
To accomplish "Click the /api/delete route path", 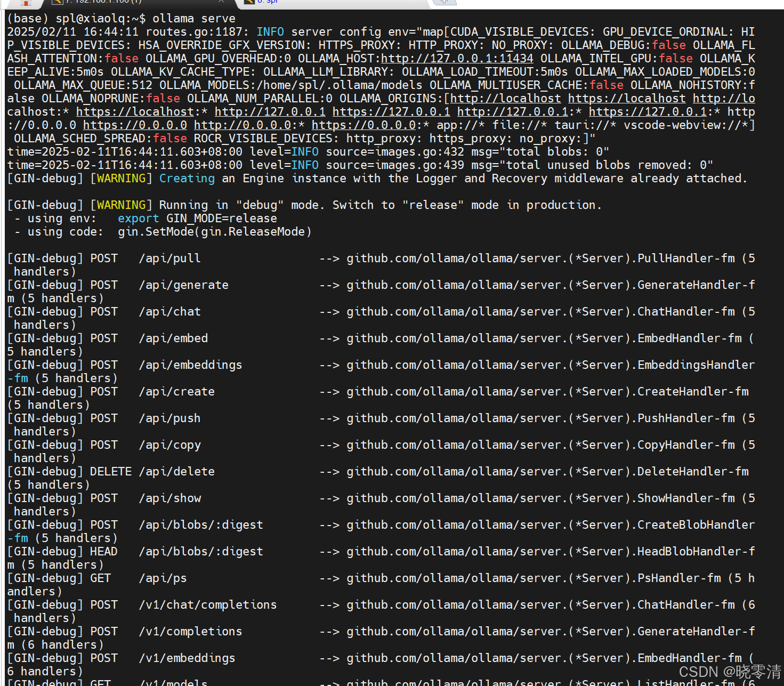I will click(x=176, y=472).
